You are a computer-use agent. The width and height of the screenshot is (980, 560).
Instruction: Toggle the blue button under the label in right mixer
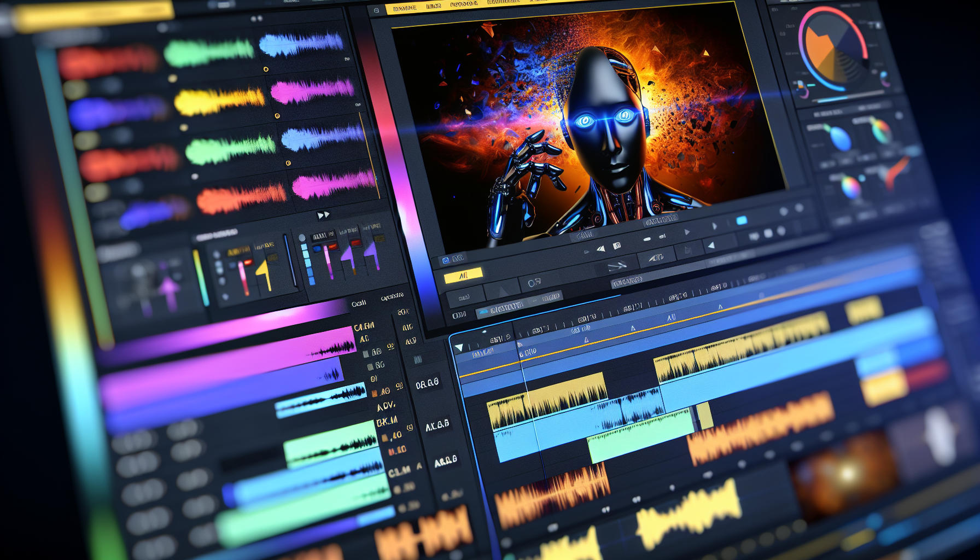[317, 249]
